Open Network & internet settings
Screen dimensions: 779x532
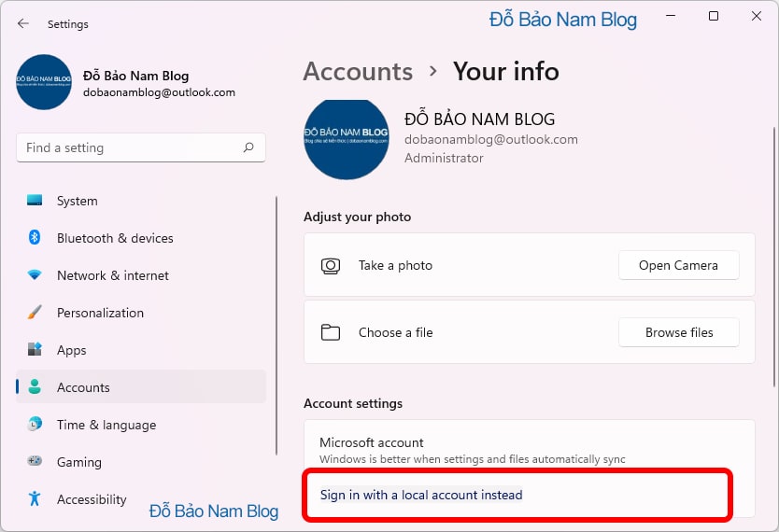(x=141, y=275)
